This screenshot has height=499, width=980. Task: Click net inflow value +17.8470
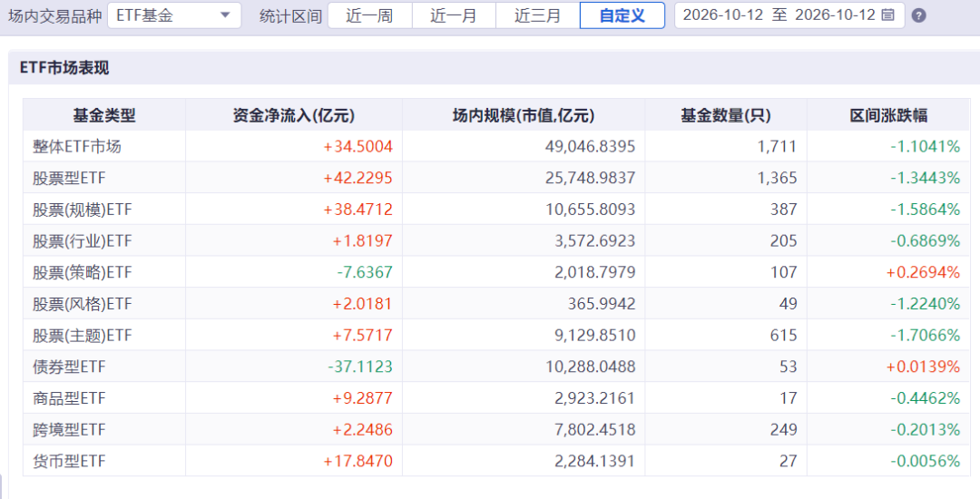pyautogui.click(x=358, y=461)
